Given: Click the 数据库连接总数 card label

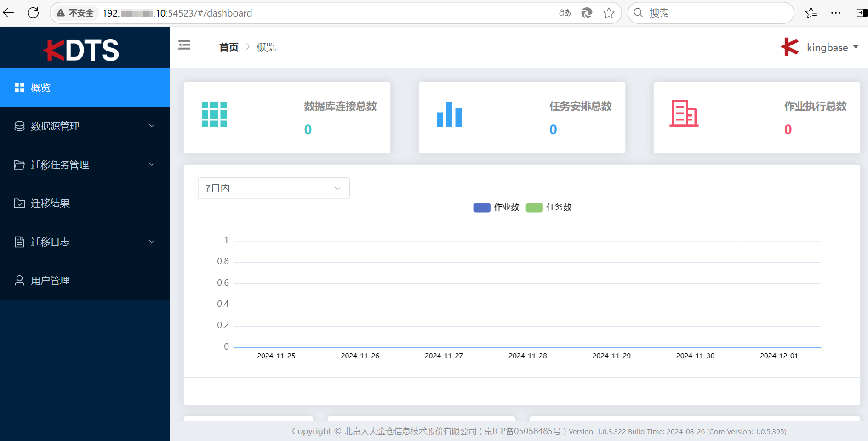Looking at the screenshot, I should pyautogui.click(x=340, y=107).
